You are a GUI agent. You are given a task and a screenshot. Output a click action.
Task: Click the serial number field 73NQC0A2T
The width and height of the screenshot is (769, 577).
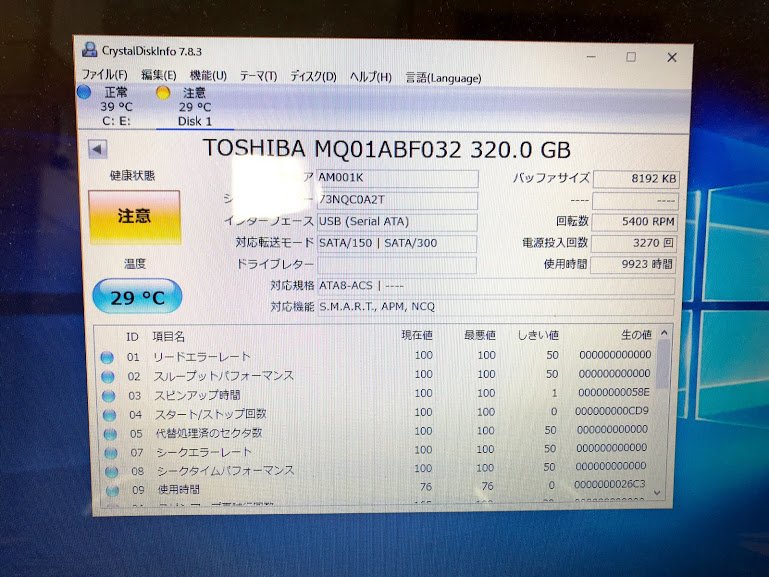397,200
